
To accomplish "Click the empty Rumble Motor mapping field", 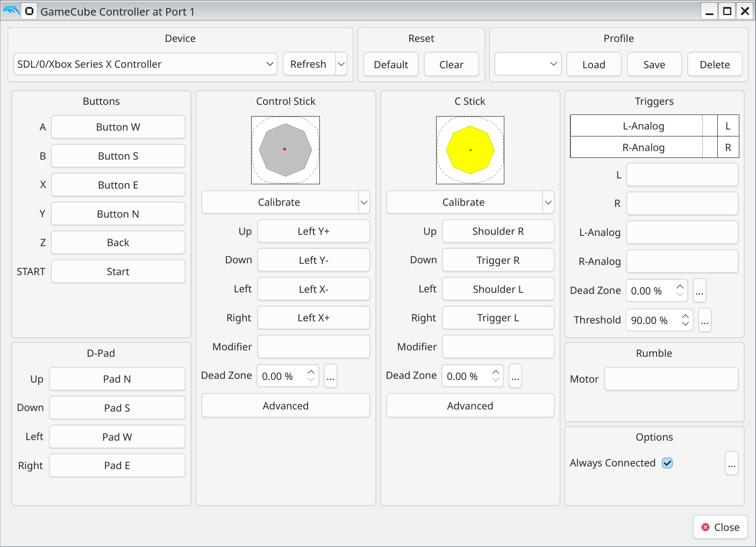I will point(671,379).
